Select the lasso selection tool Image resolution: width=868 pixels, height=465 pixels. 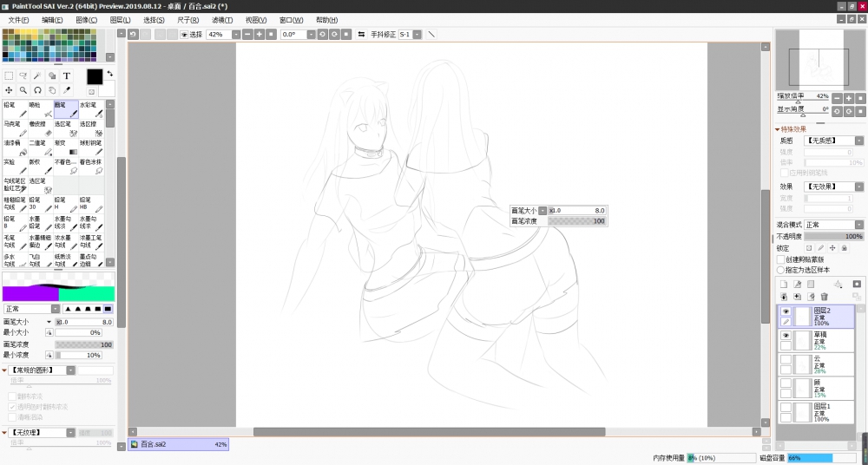pyautogui.click(x=23, y=75)
